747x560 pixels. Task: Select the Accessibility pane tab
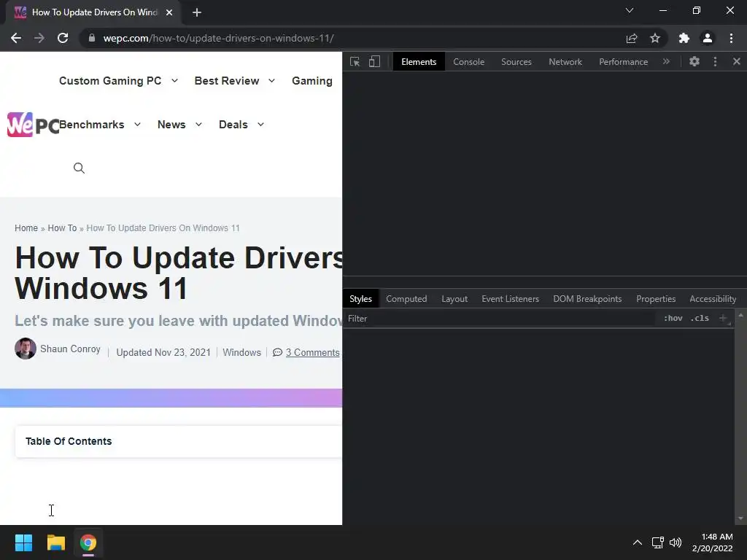click(x=713, y=298)
